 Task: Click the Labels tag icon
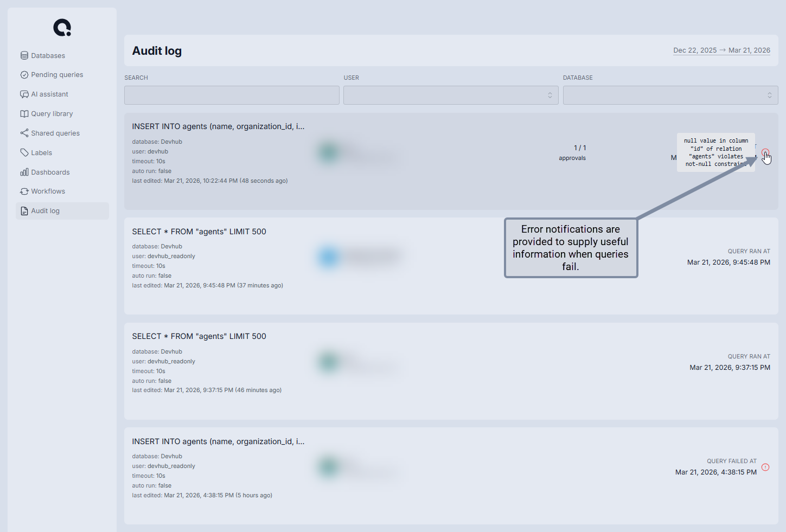click(x=24, y=152)
